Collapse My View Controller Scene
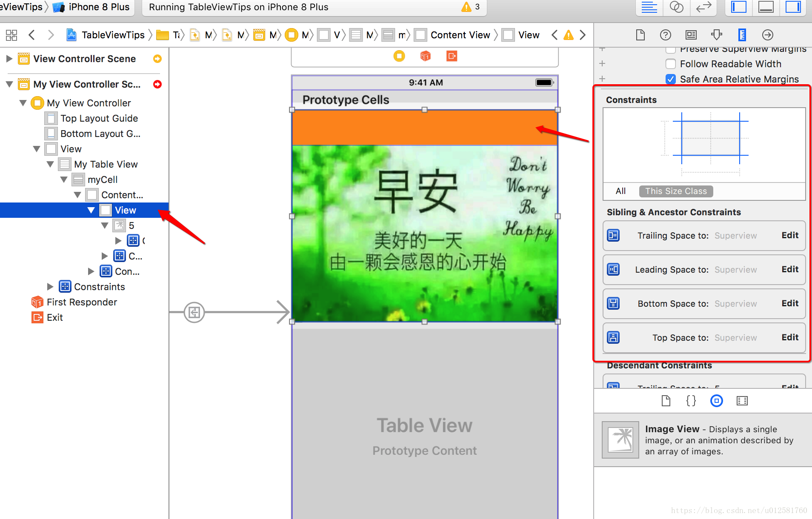812x519 pixels. (9, 84)
